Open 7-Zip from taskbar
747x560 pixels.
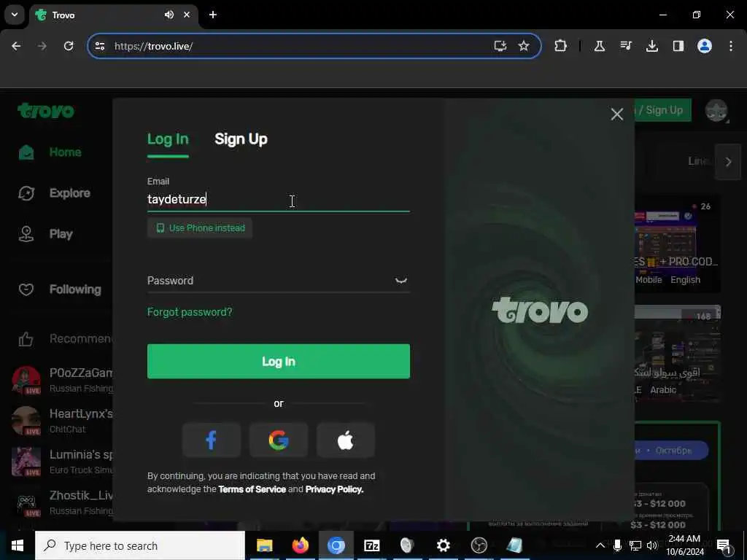[x=371, y=545]
